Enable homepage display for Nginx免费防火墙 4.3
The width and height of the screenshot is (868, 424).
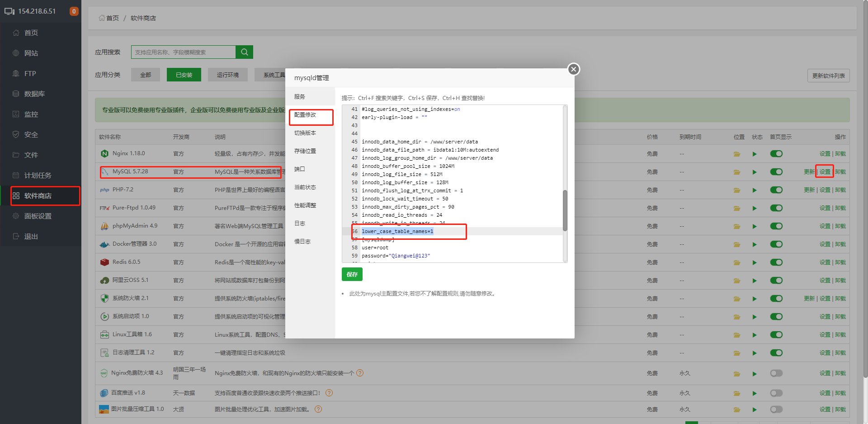click(776, 373)
